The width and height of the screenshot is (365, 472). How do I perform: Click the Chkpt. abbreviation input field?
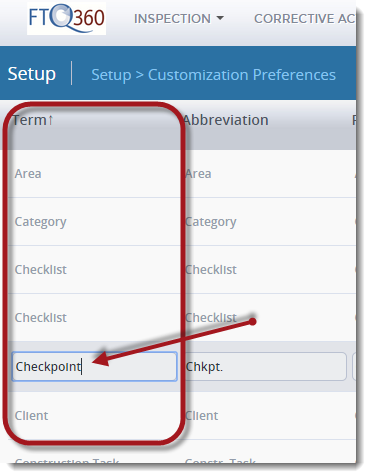coord(265,367)
